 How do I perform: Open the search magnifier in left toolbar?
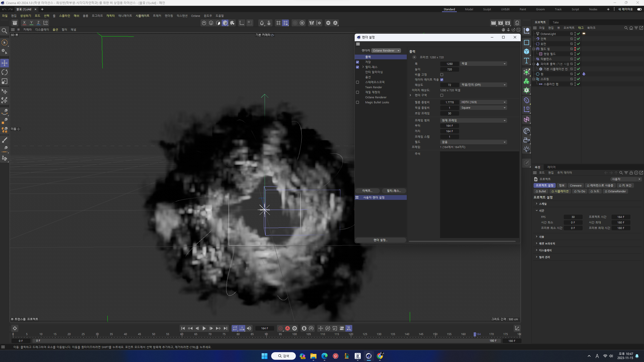click(x=4, y=31)
